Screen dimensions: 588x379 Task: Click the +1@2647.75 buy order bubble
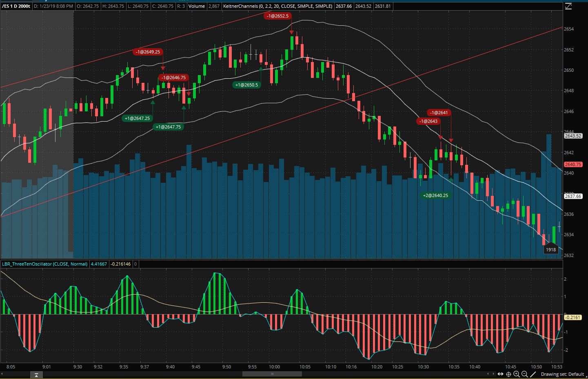click(x=168, y=127)
